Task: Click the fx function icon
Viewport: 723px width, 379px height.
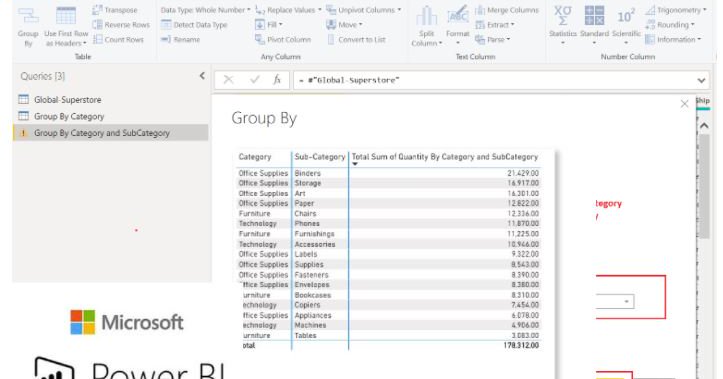Action: point(277,80)
